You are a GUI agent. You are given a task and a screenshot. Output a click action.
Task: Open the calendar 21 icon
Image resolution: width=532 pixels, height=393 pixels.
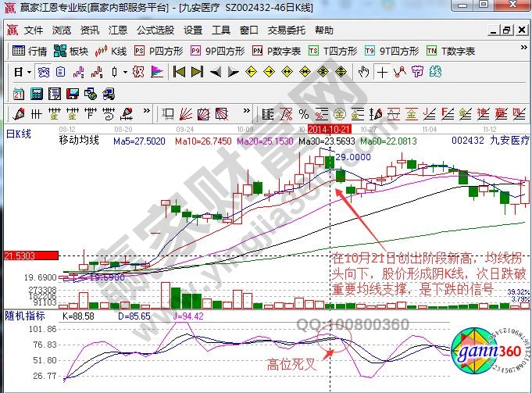pos(18,94)
